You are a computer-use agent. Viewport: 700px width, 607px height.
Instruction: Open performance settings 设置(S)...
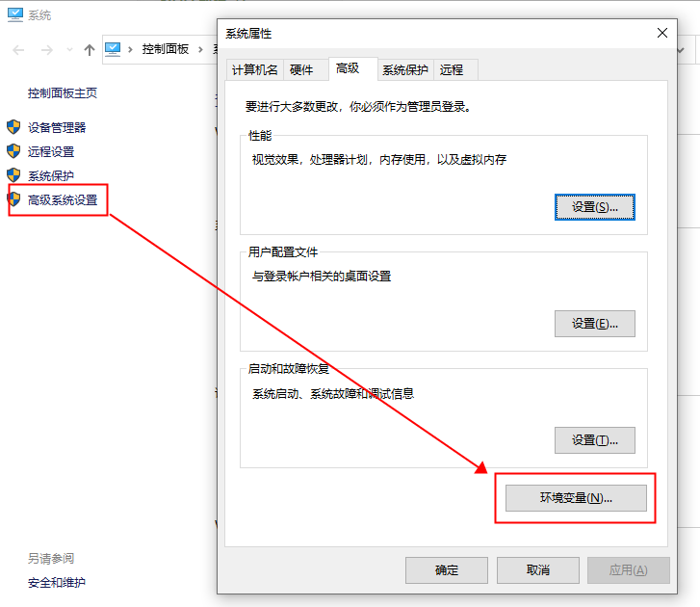[x=595, y=207]
